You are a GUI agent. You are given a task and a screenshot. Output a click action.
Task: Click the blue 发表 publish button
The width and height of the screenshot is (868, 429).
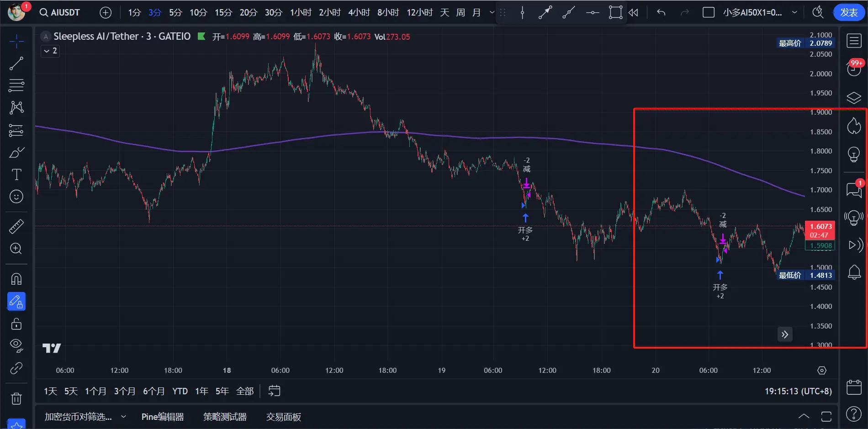pyautogui.click(x=849, y=12)
